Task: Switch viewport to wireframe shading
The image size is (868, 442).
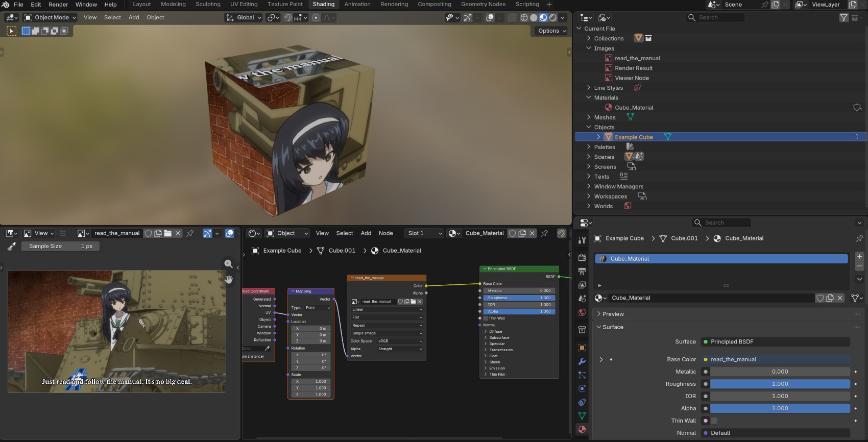Action: [524, 17]
